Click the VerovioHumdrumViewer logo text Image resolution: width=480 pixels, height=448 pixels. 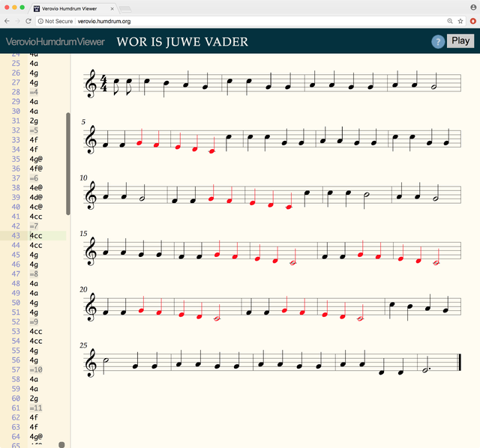(x=55, y=42)
